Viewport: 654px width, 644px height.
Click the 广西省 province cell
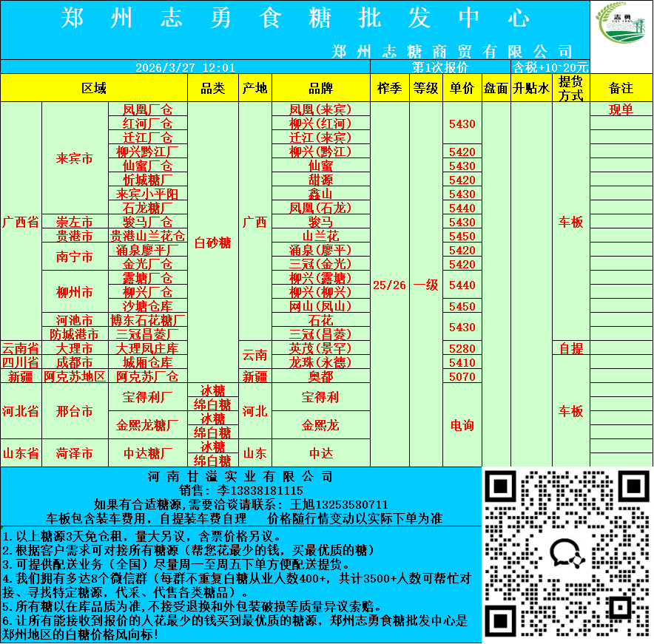[x=21, y=222]
